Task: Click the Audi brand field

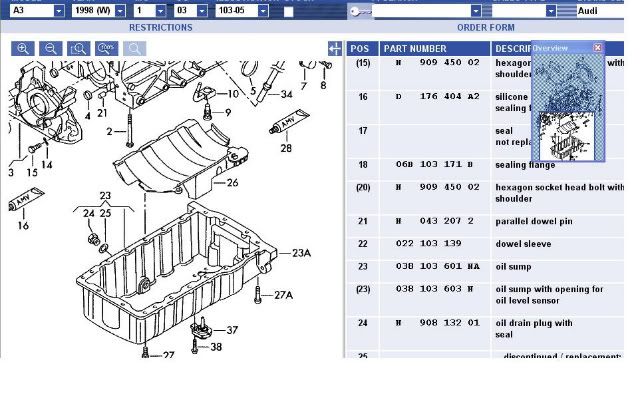Action: [x=600, y=11]
